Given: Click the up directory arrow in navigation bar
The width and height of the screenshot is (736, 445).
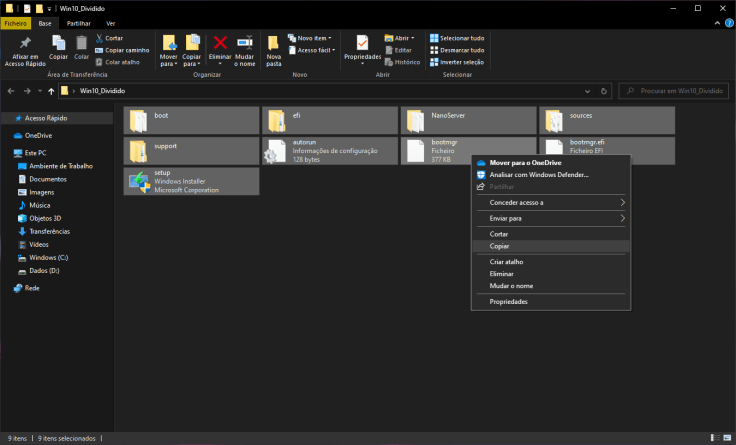Looking at the screenshot, I should point(51,91).
